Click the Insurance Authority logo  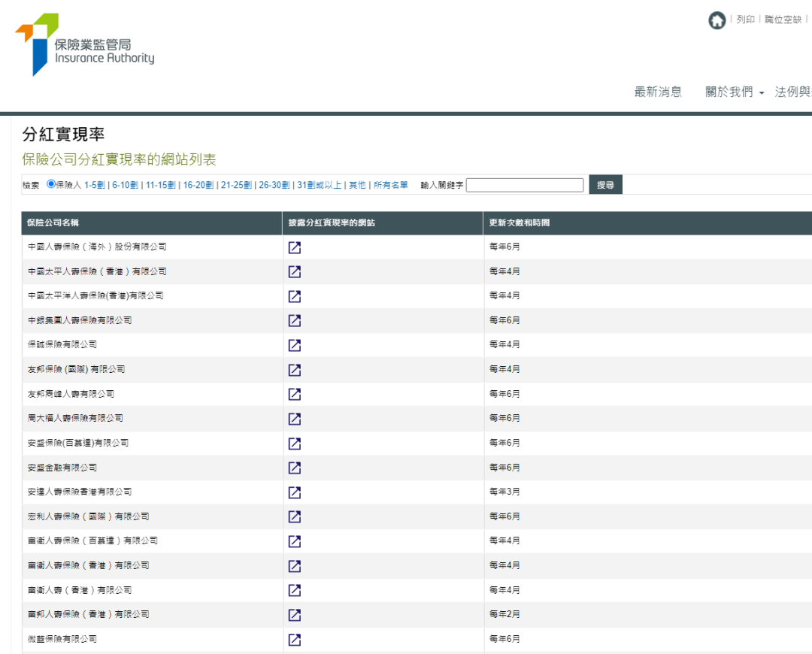tap(84, 44)
